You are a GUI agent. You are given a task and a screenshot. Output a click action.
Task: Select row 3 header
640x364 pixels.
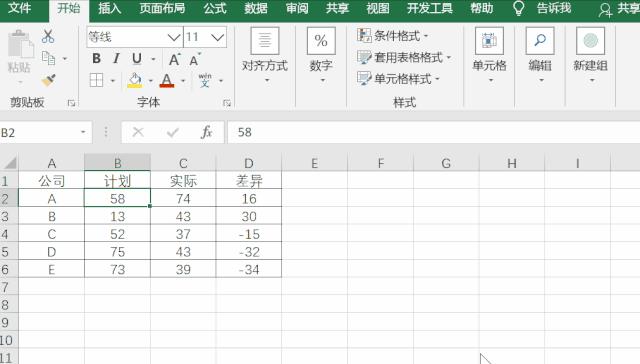coord(9,216)
